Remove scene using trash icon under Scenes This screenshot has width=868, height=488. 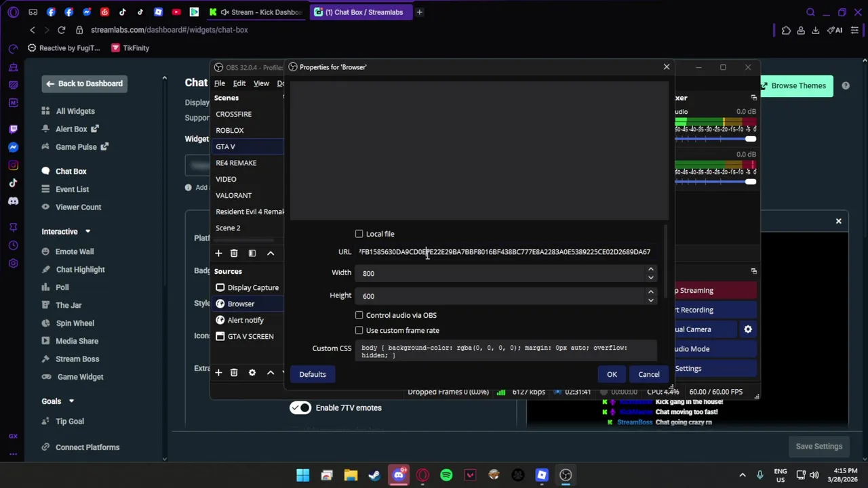[234, 253]
